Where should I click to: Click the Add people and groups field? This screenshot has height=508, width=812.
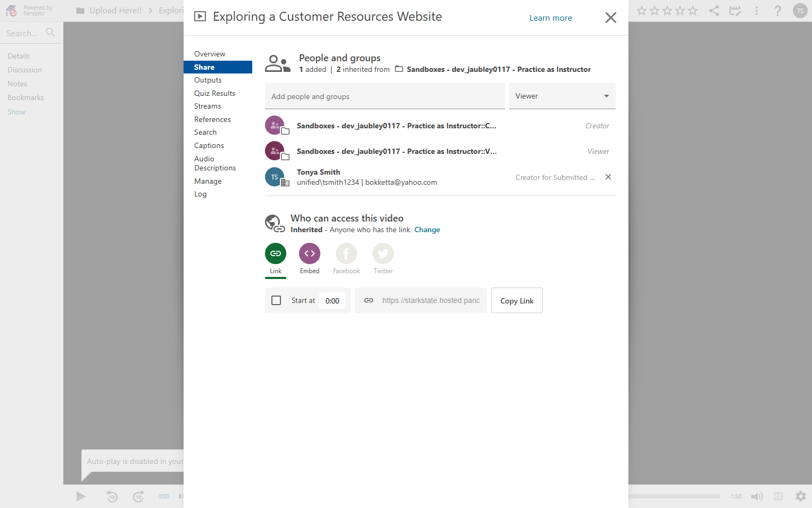(x=385, y=96)
